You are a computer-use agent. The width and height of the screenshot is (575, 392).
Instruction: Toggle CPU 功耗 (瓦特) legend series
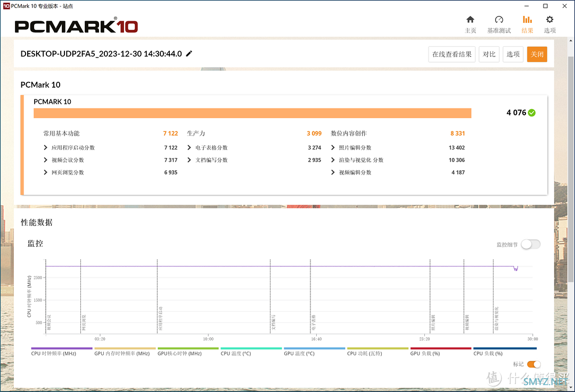(x=377, y=352)
